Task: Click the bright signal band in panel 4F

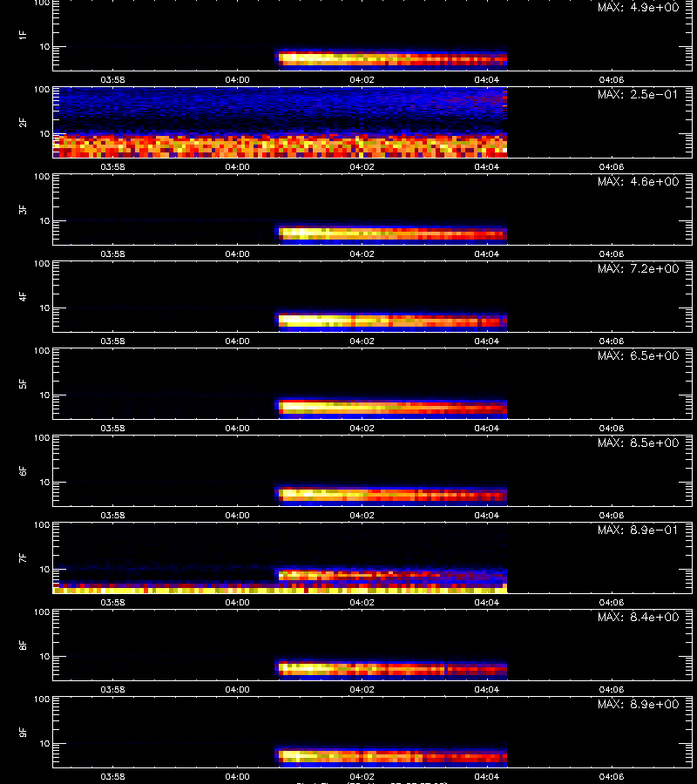Action: (393, 321)
